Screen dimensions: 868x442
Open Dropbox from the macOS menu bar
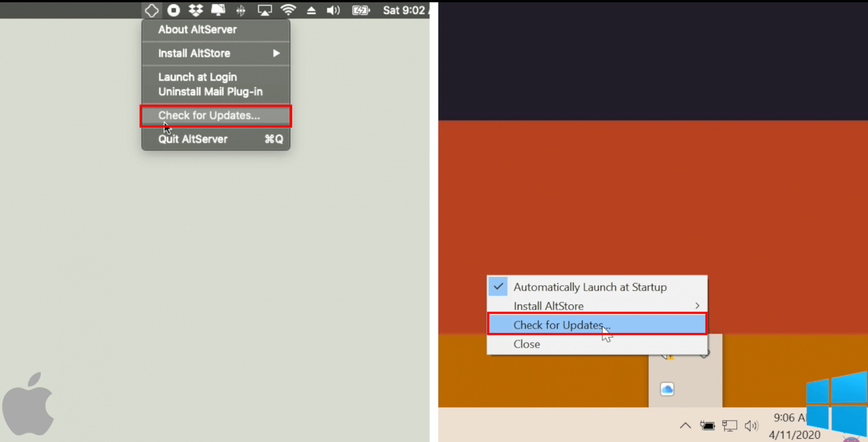coord(195,10)
